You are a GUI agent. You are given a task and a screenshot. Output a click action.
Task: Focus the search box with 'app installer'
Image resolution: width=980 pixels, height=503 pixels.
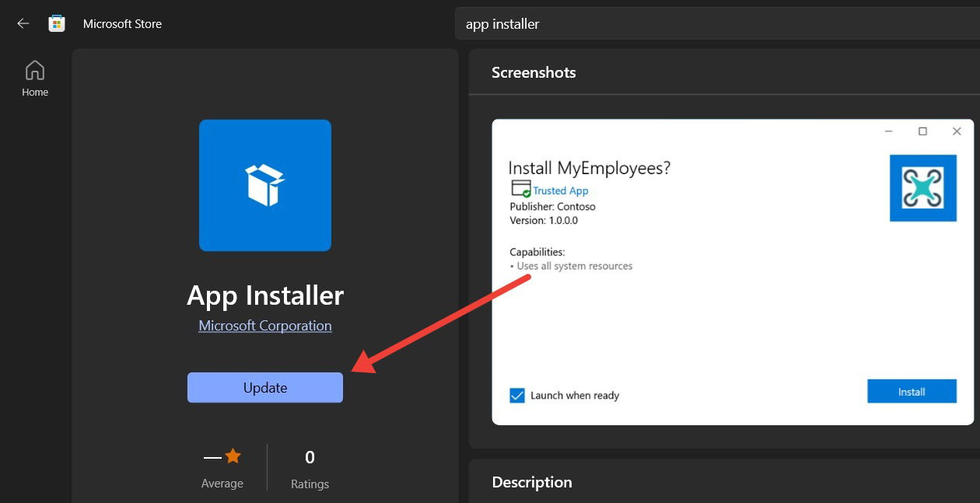pyautogui.click(x=717, y=23)
